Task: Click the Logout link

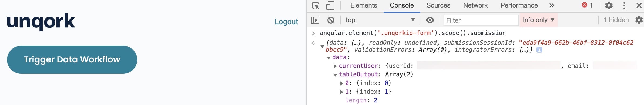Action: 286,22
